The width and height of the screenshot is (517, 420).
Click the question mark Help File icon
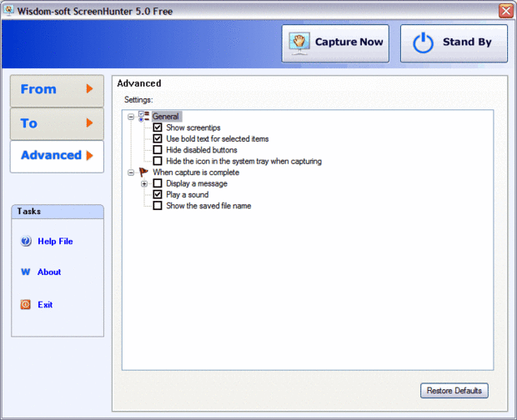pyautogui.click(x=26, y=241)
